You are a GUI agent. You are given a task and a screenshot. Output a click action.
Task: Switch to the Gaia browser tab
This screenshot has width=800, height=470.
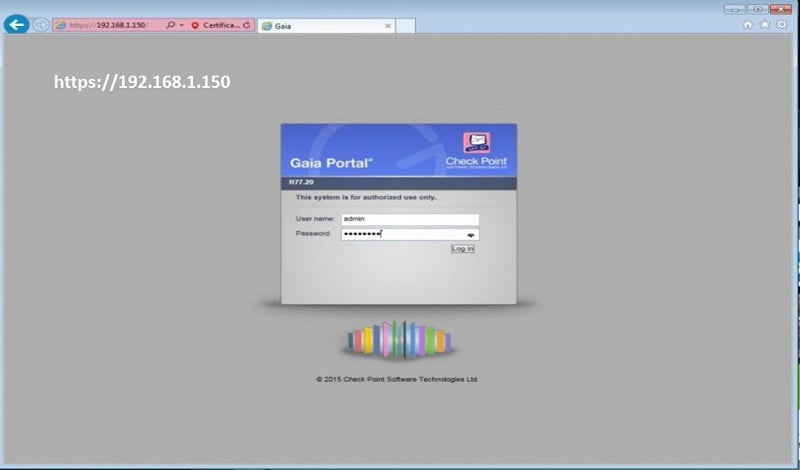pos(327,26)
